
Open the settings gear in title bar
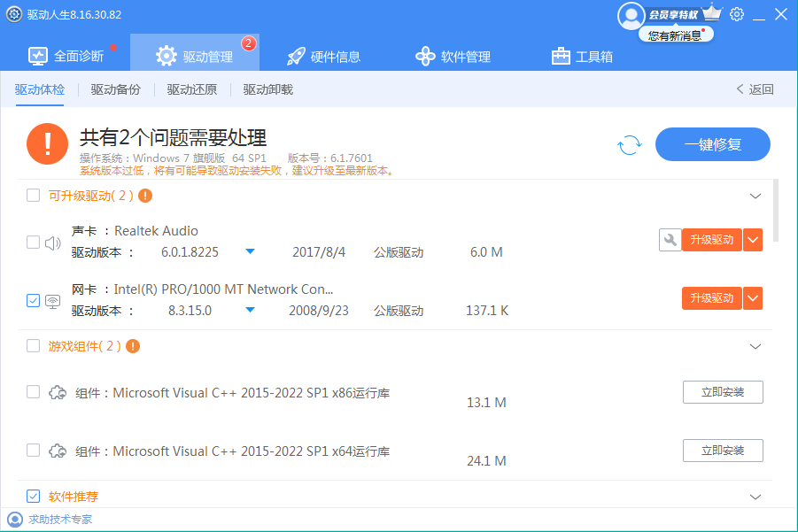click(737, 14)
